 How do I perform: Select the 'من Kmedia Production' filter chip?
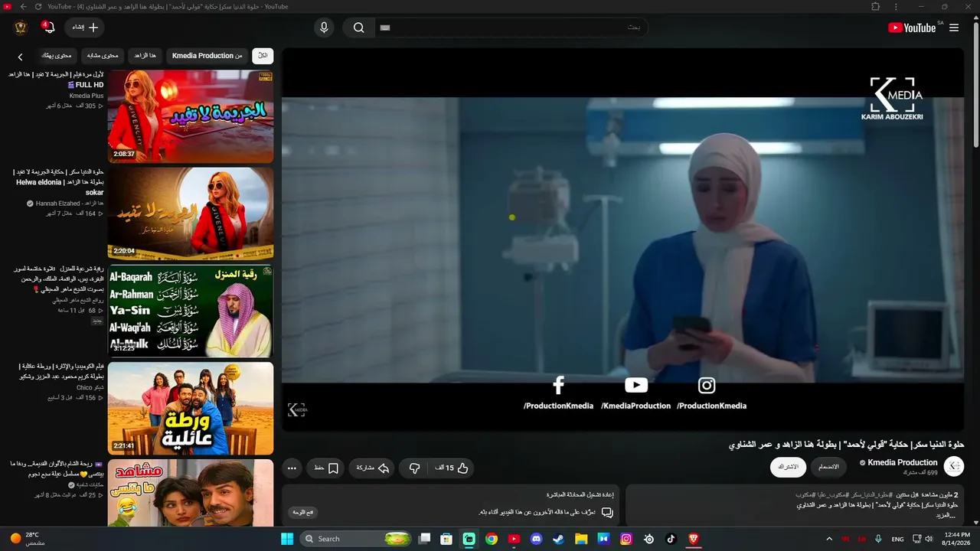tap(207, 56)
